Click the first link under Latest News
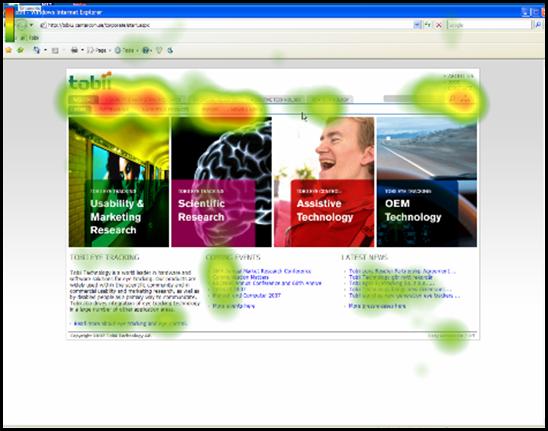 tap(402, 271)
